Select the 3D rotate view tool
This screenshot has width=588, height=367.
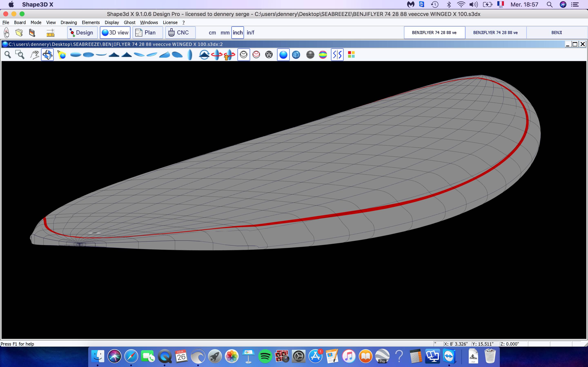(x=47, y=55)
